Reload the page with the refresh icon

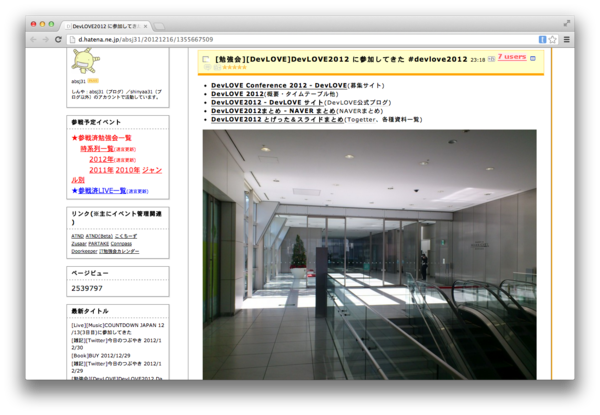point(58,39)
